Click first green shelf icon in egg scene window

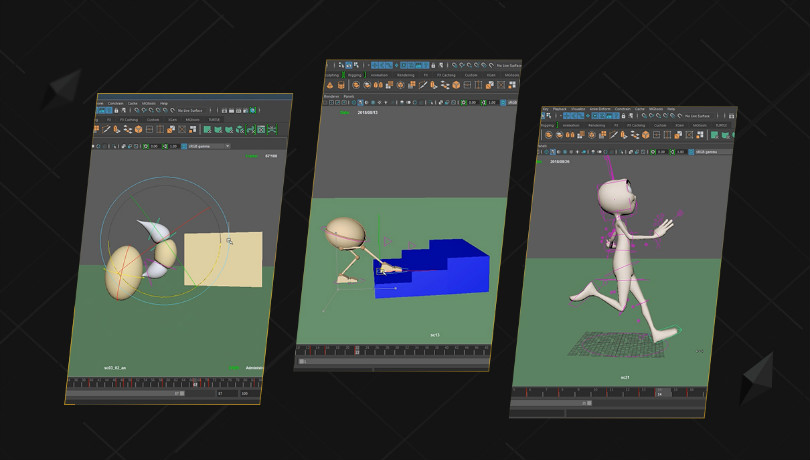207,129
